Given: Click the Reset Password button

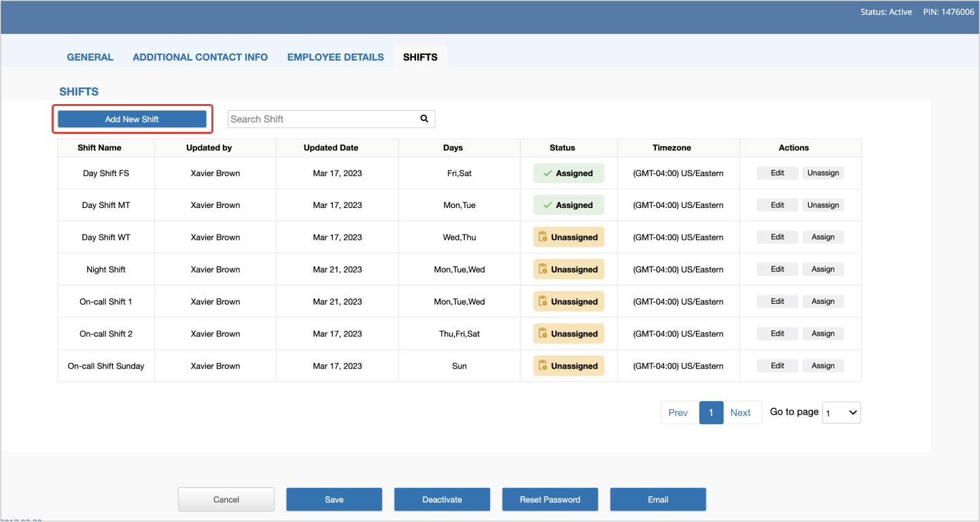Looking at the screenshot, I should point(550,500).
